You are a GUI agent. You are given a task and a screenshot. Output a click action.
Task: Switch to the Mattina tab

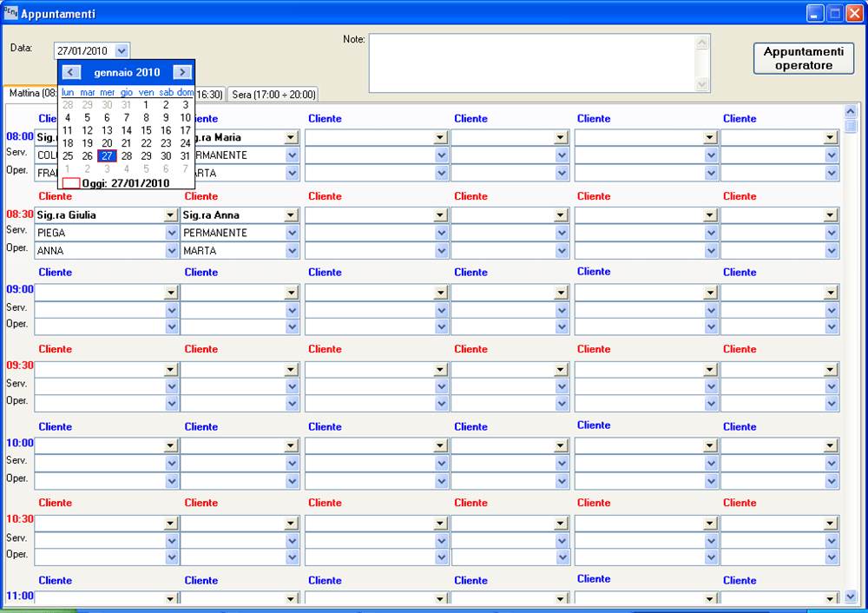pos(32,93)
